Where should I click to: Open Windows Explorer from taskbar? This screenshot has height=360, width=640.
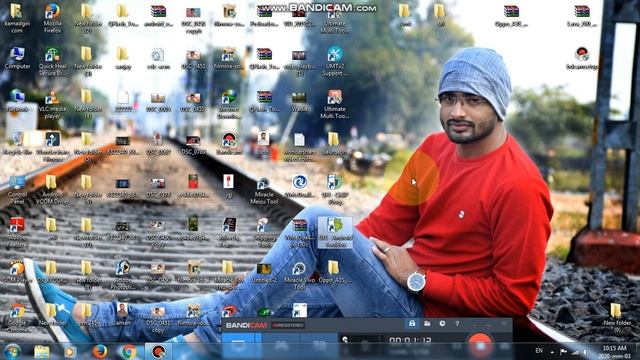tap(41, 352)
